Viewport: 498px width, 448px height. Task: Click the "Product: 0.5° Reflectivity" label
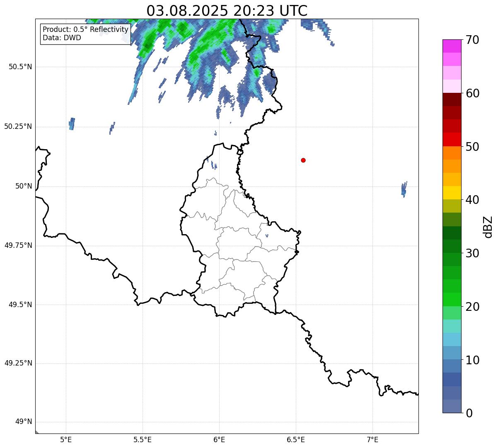pyautogui.click(x=86, y=30)
